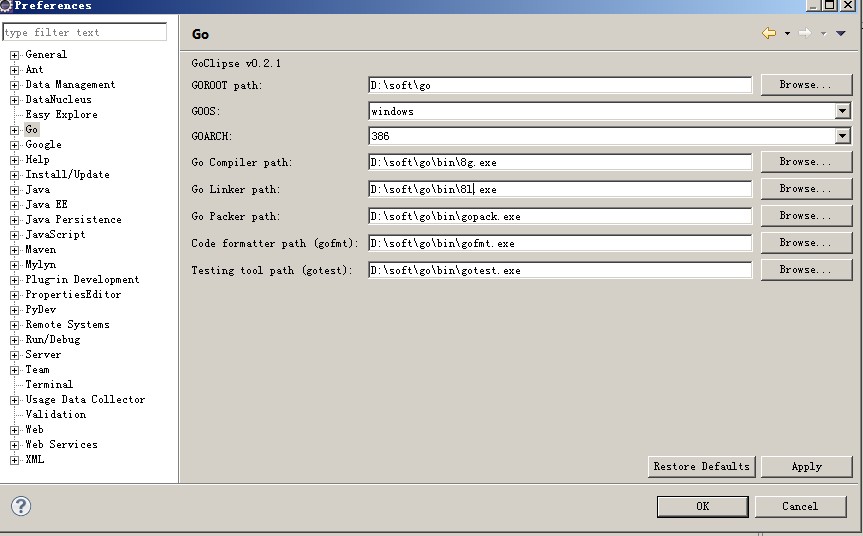Screen dimensions: 863x536
Task: Open the help question mark icon
Action: (21, 506)
